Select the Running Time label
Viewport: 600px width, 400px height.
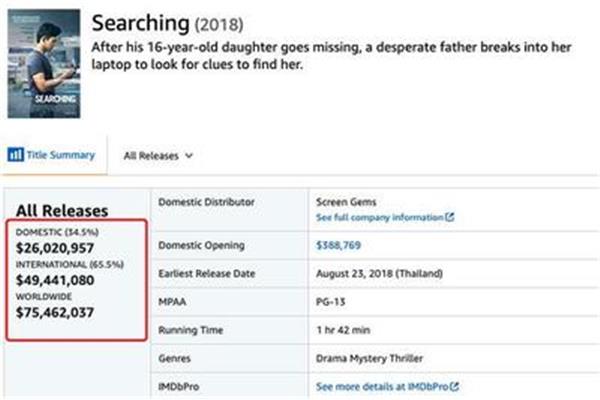(x=191, y=330)
